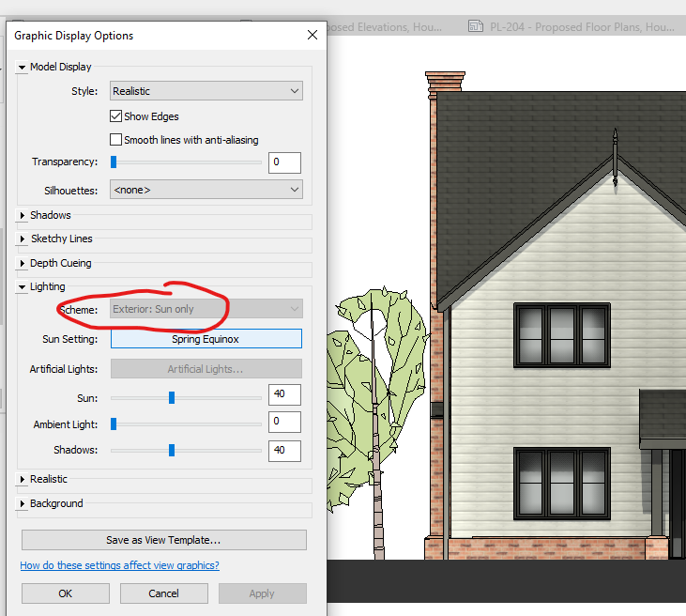The width and height of the screenshot is (686, 616).
Task: Close the Graphic Display Options dialog
Action: coord(313,35)
